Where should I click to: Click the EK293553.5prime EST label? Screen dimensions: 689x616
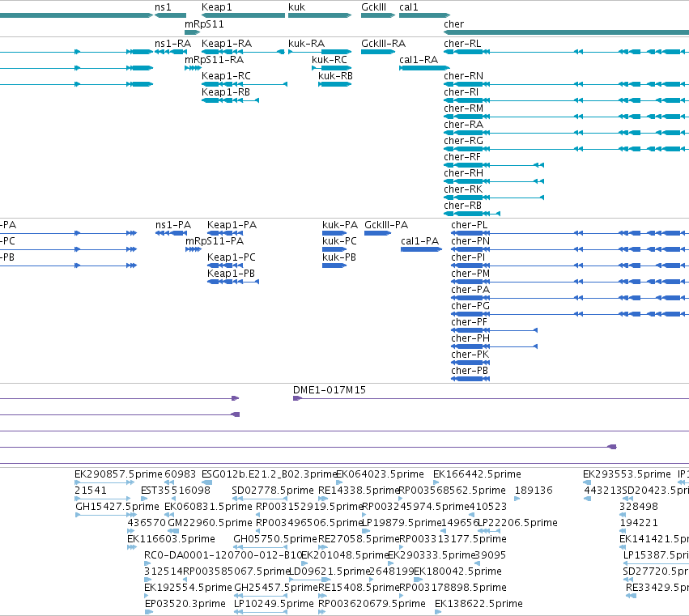627,474
